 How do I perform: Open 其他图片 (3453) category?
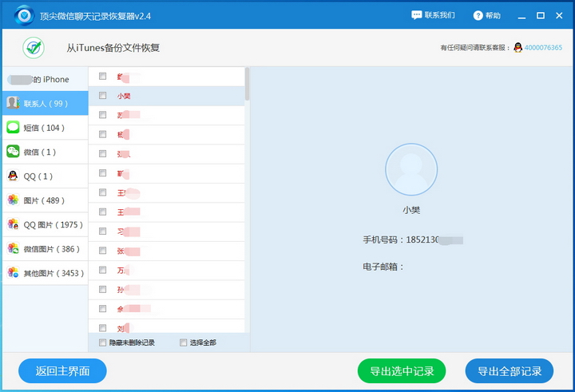tap(45, 273)
